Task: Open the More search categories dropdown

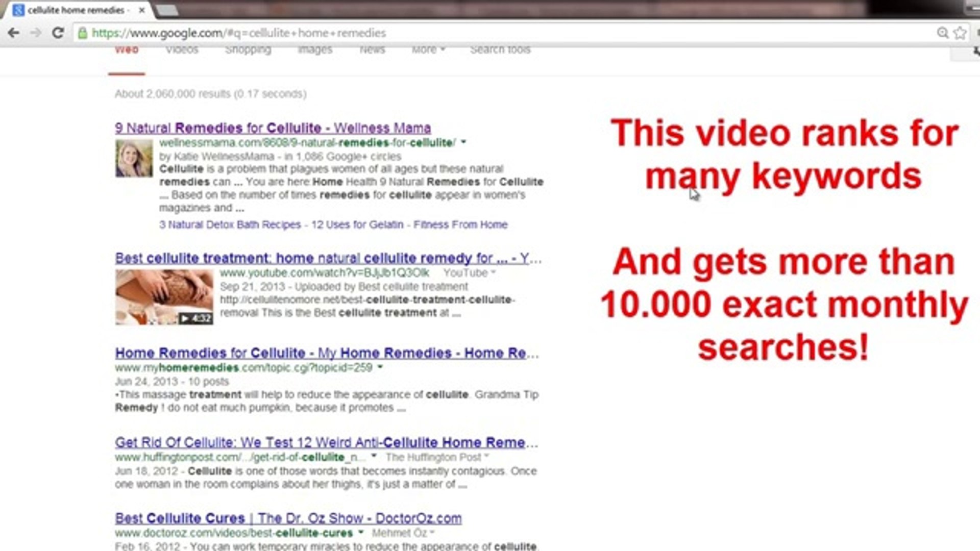Action: click(428, 50)
